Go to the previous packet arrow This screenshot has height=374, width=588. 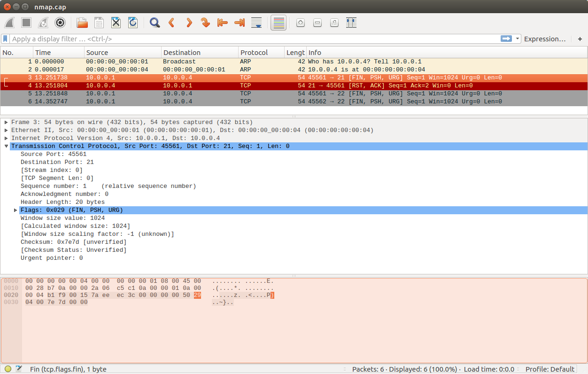(x=171, y=23)
